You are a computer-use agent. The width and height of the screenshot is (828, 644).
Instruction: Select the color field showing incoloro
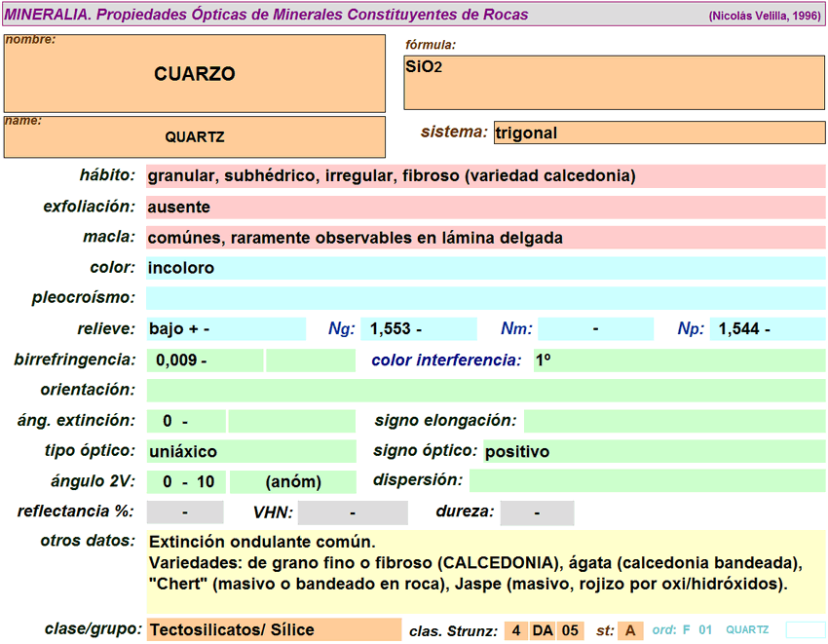click(485, 268)
